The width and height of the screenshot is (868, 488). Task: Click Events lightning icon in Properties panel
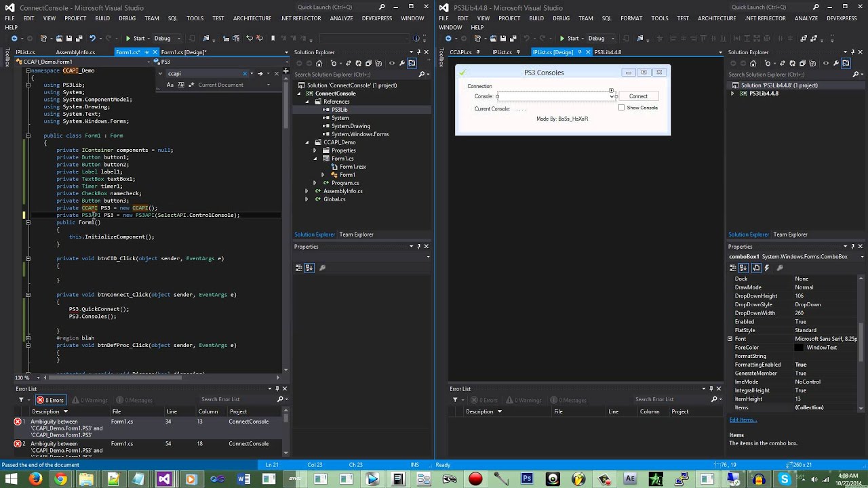(768, 268)
